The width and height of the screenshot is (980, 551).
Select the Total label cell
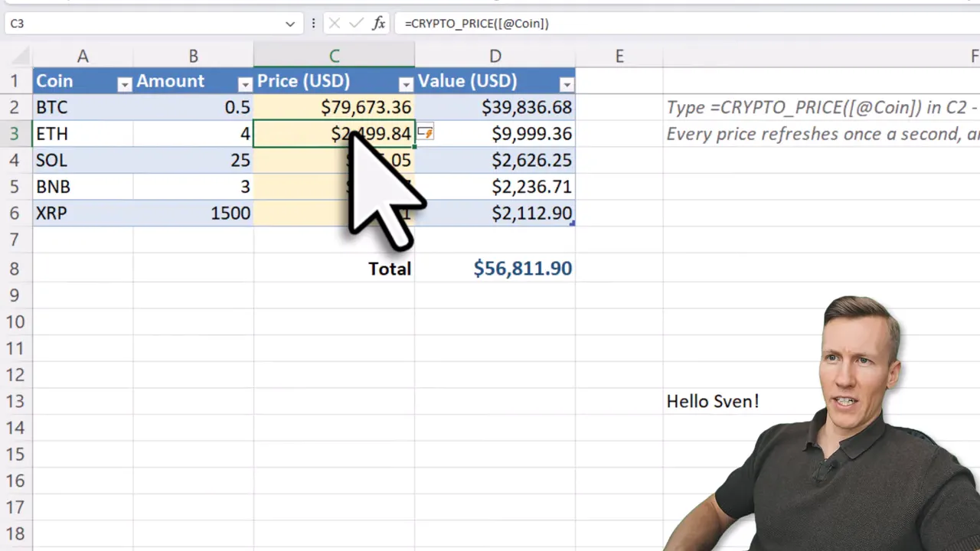click(x=335, y=269)
